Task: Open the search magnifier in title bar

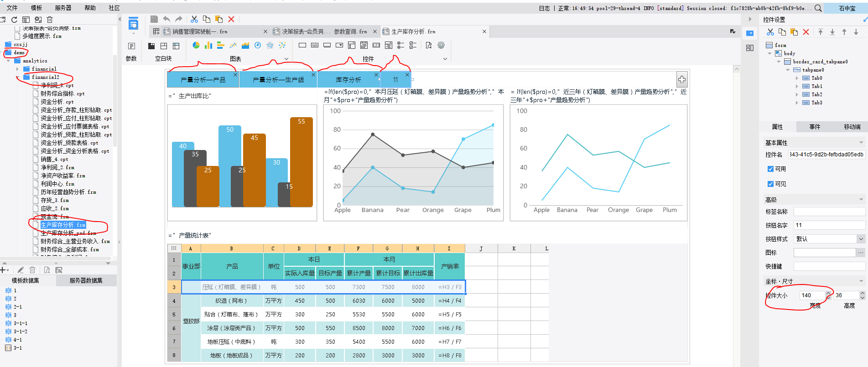Action: (x=818, y=8)
